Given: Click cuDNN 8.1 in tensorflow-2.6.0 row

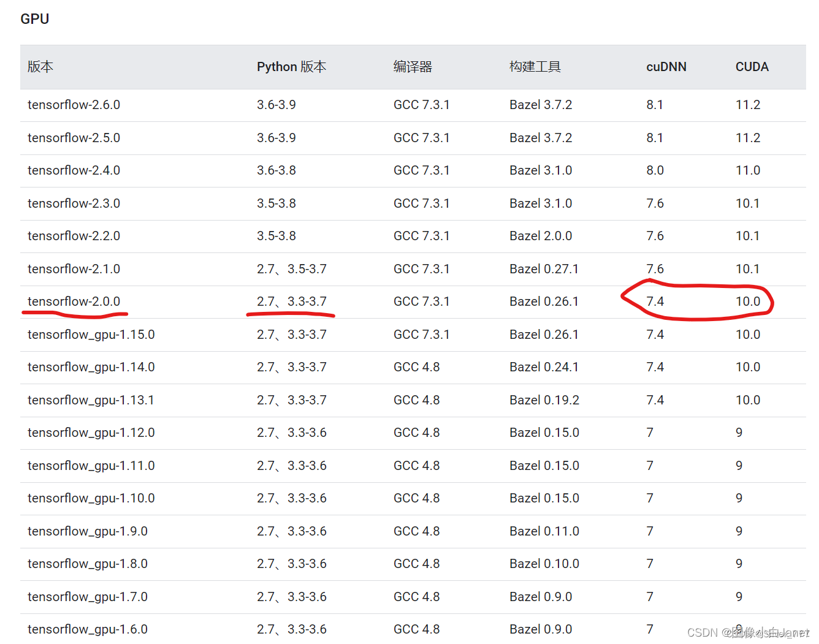Looking at the screenshot, I should [655, 105].
